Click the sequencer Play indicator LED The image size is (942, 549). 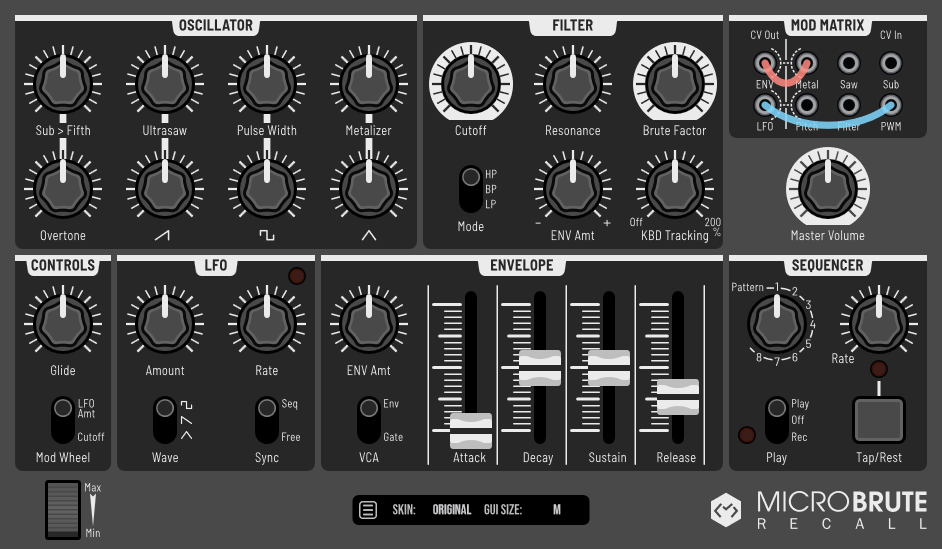pyautogui.click(x=747, y=435)
